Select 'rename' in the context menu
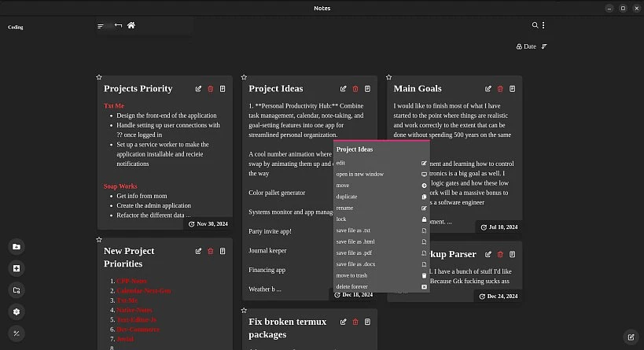This screenshot has width=644, height=350. tap(381, 208)
